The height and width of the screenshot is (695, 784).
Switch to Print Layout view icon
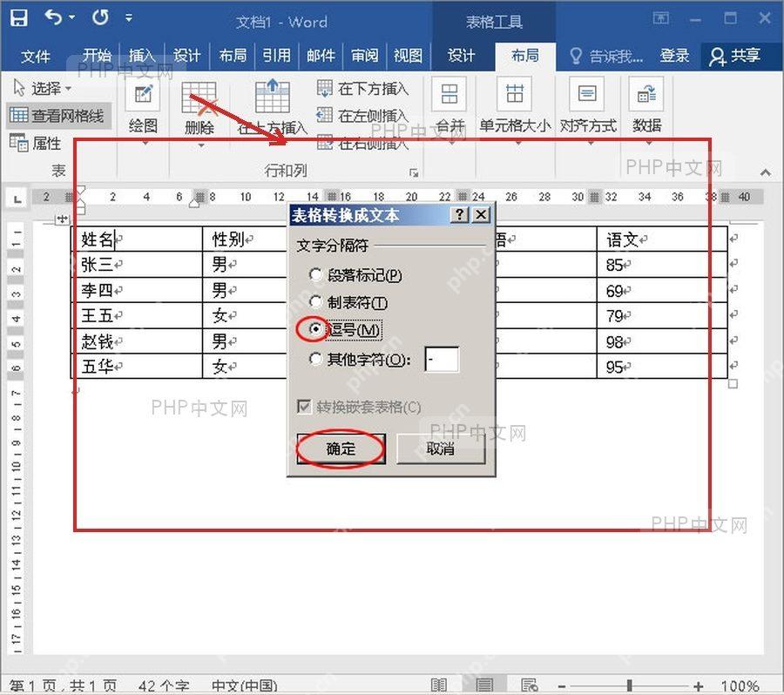pyautogui.click(x=484, y=685)
